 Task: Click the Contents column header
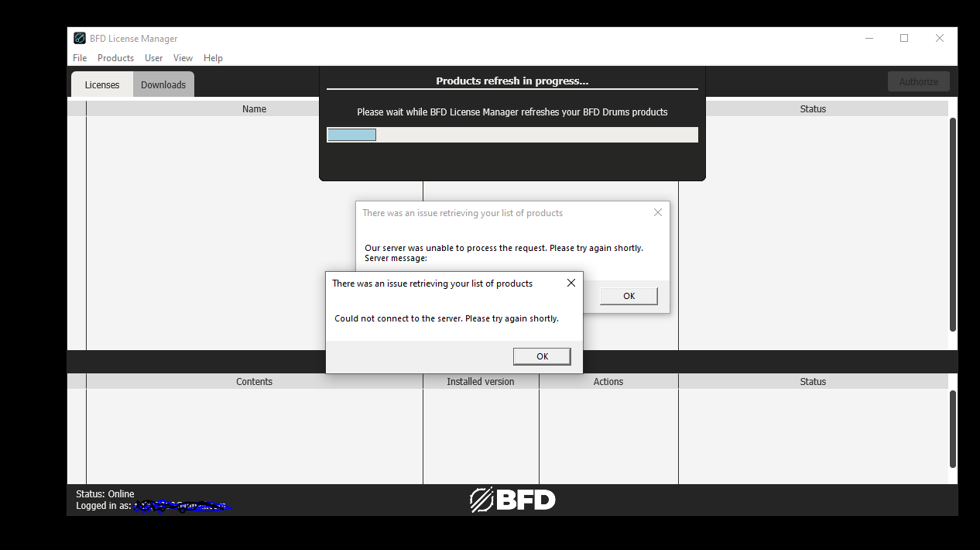coord(254,382)
